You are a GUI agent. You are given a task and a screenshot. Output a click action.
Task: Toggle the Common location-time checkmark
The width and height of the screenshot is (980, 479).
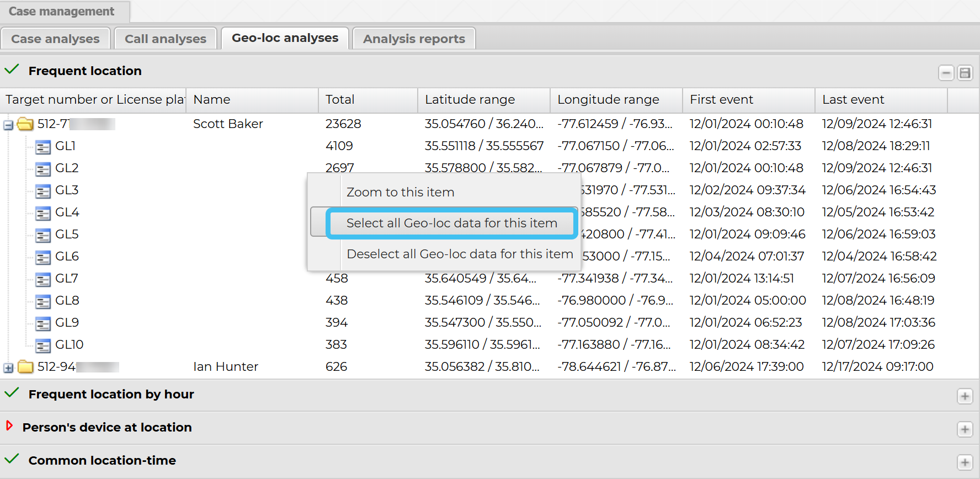point(12,460)
